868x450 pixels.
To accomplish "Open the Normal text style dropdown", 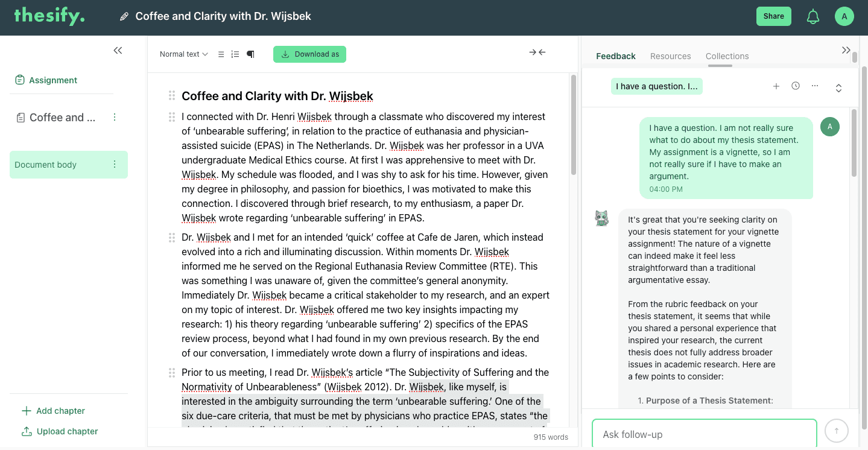I will pyautogui.click(x=184, y=54).
